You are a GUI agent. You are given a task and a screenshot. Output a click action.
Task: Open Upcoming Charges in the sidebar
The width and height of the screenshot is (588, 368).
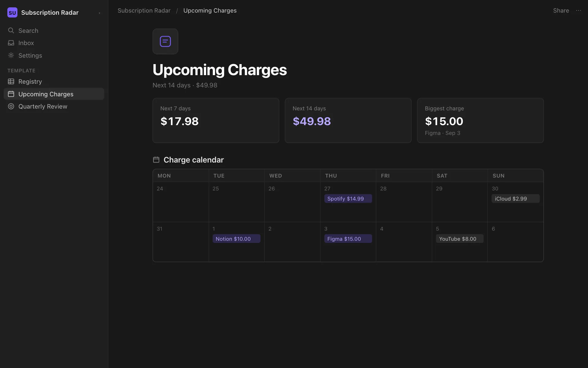(x=54, y=94)
